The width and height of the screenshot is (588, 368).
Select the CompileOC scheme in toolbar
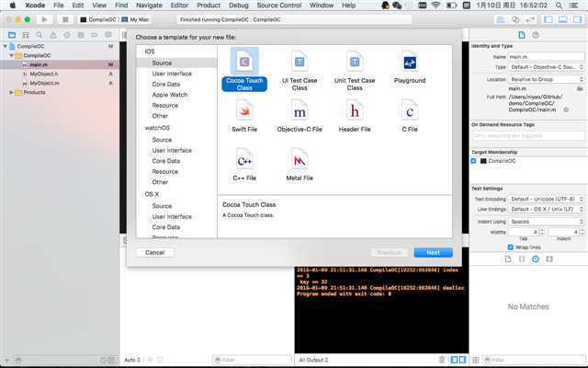click(x=98, y=19)
